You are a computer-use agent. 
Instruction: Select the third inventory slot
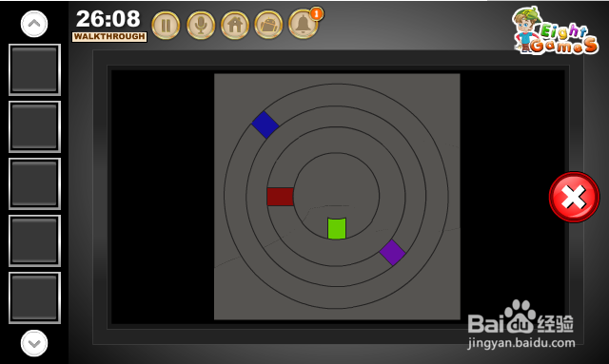click(34, 184)
